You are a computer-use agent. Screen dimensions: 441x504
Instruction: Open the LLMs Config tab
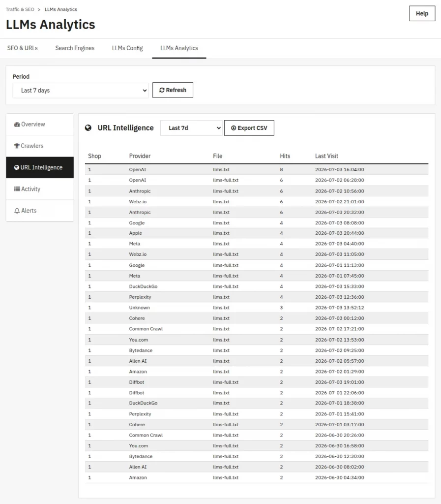pyautogui.click(x=127, y=48)
